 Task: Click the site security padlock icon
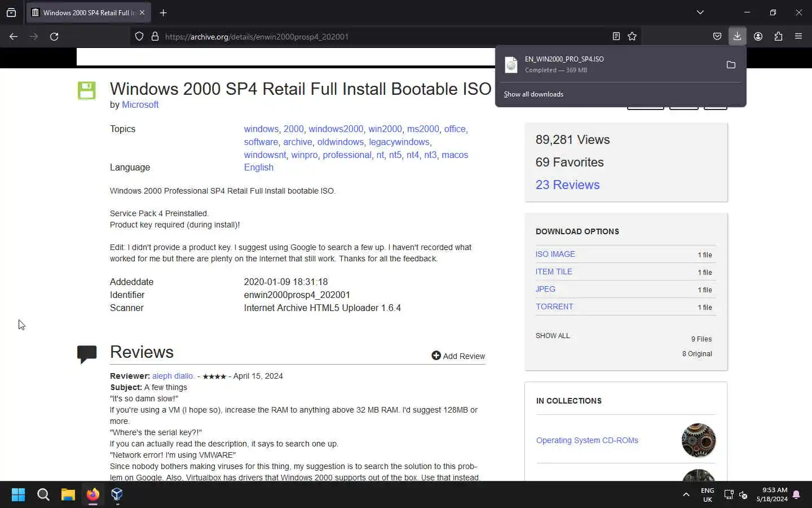pos(155,37)
